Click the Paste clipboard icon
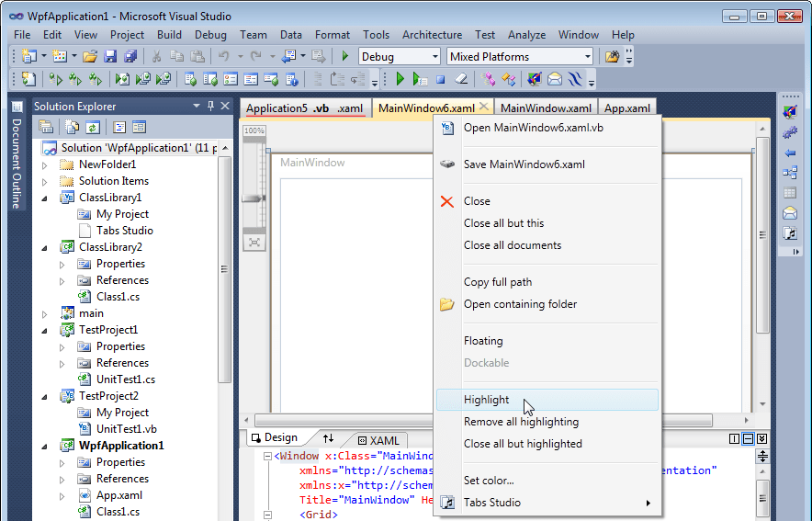The width and height of the screenshot is (812, 521). coord(197,56)
